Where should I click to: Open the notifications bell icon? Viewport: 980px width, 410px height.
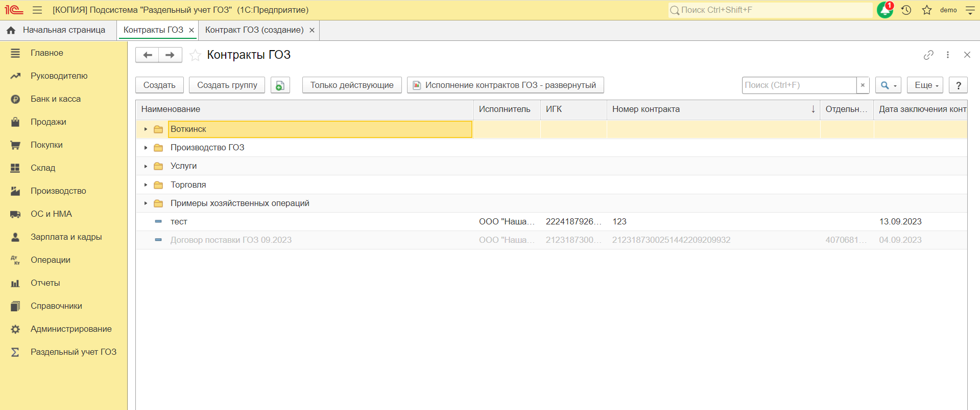[885, 10]
